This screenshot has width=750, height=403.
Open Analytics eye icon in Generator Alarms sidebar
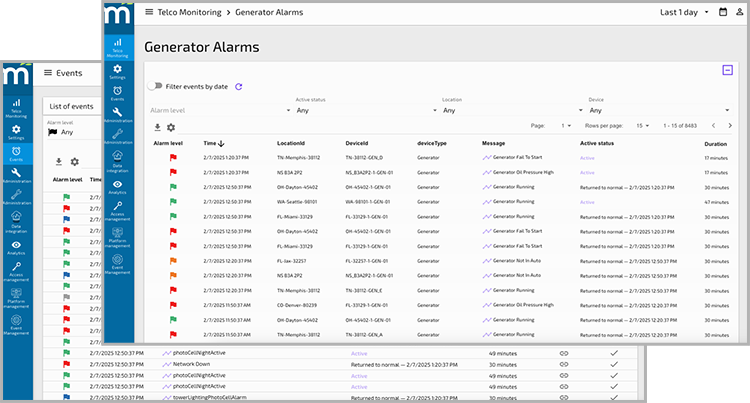(118, 187)
